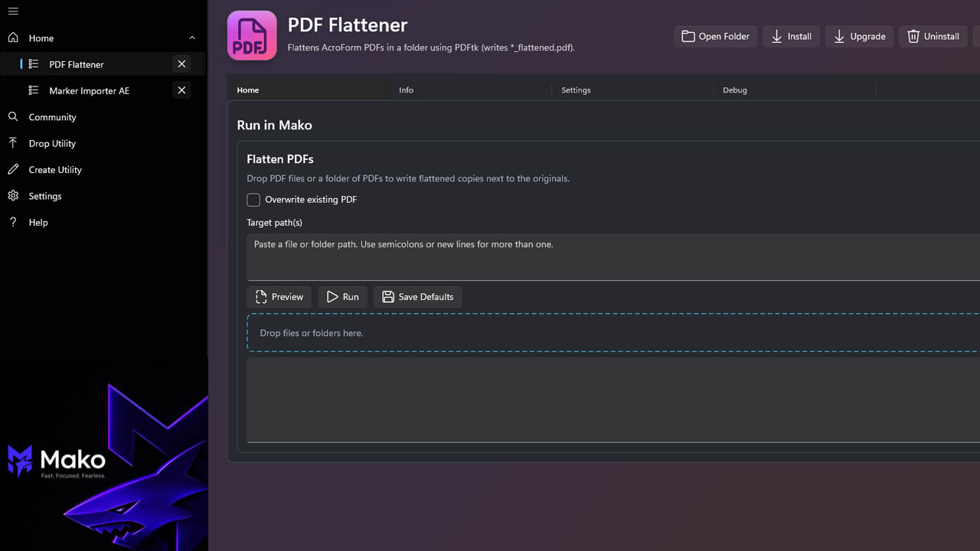Click the Help question mark icon

coord(13,222)
